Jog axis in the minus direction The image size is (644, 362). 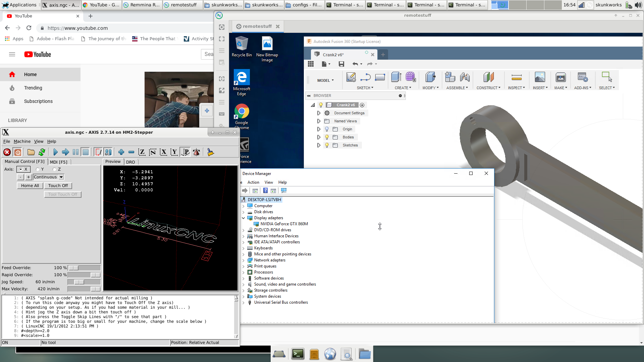20,177
